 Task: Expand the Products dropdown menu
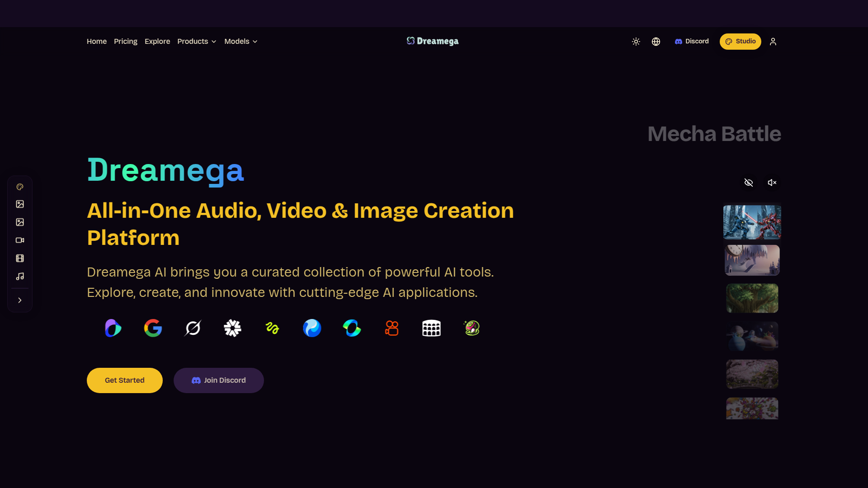point(197,42)
